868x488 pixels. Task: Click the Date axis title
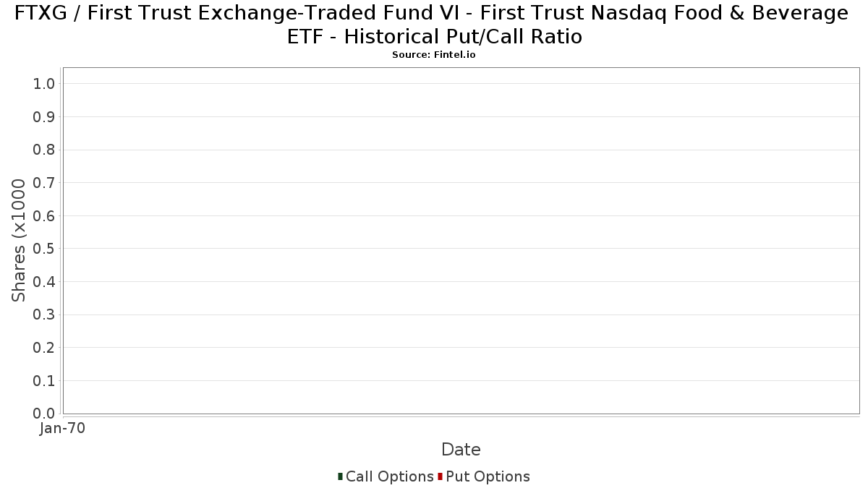coord(461,450)
